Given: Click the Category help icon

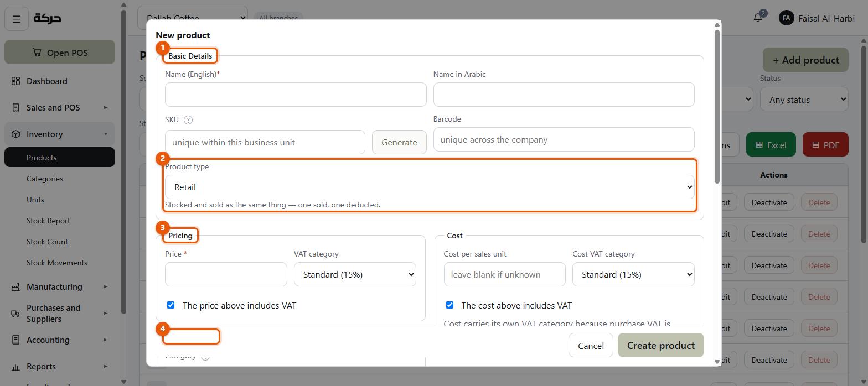Looking at the screenshot, I should tap(205, 357).
